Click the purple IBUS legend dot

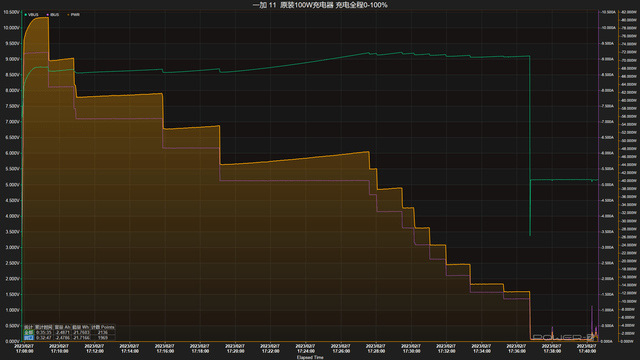click(x=47, y=15)
